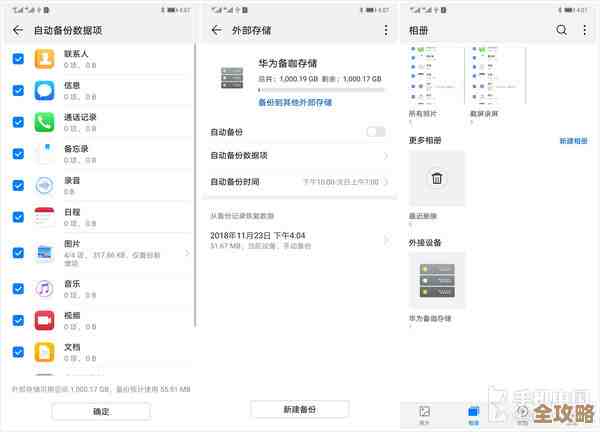Open the 2018年11月23日 backup record
The image size is (600, 432).
pyautogui.click(x=300, y=240)
